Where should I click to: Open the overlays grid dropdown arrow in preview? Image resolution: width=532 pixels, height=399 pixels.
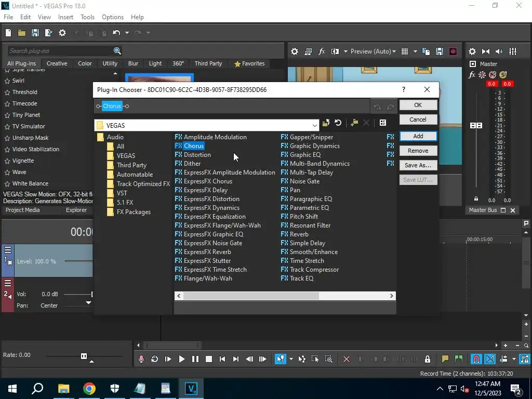coord(415,51)
